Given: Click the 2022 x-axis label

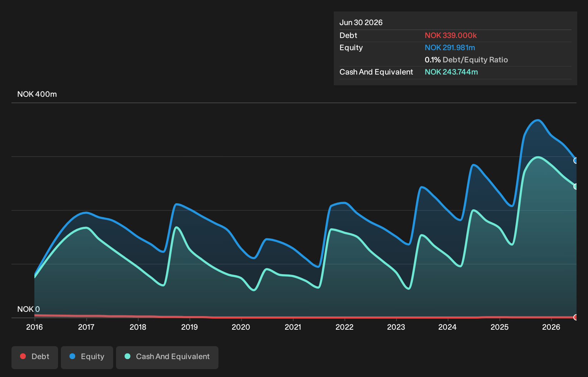Looking at the screenshot, I should pyautogui.click(x=344, y=327).
